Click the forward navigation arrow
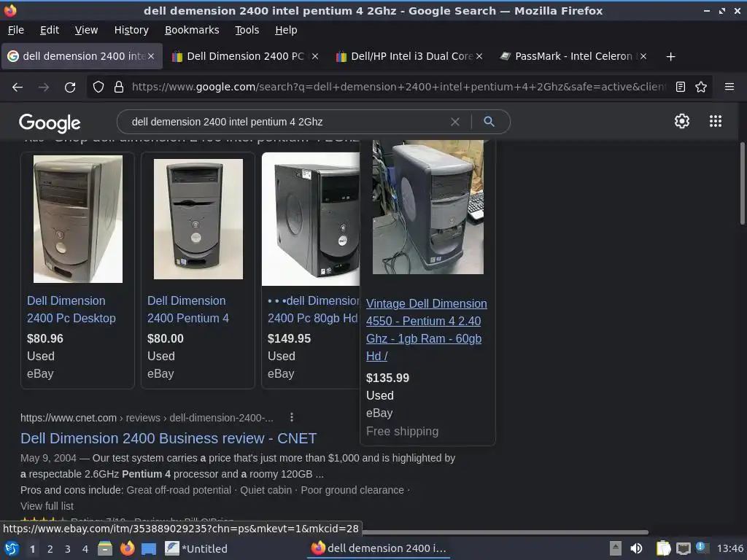The image size is (747, 560). 44,87
